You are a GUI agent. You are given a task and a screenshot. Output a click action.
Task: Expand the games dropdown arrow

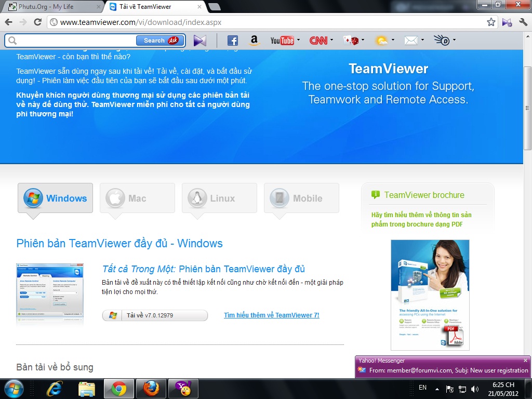[363, 40]
